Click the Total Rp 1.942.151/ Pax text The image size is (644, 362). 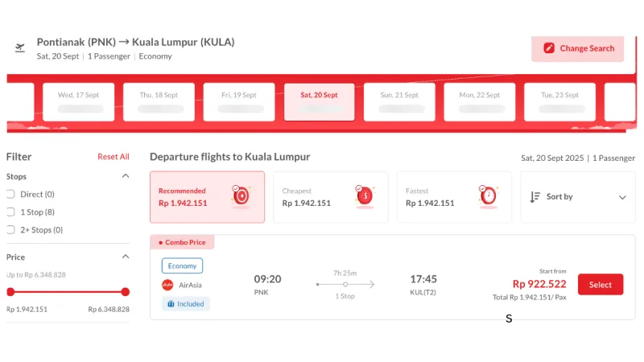tap(530, 297)
